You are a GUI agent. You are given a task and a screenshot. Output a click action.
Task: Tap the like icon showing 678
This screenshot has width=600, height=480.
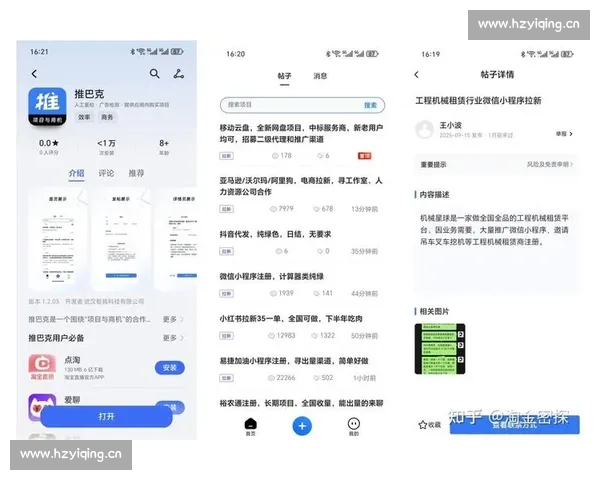(316, 209)
